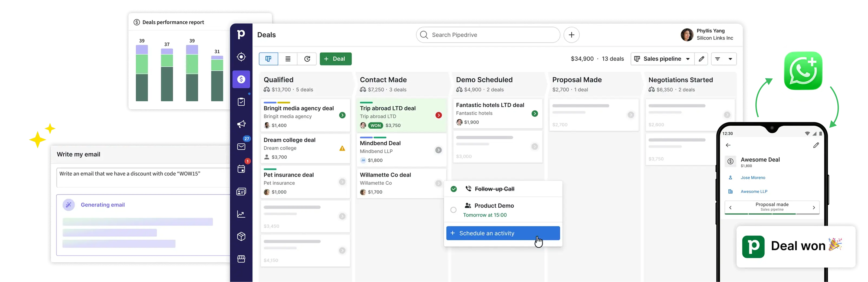
Task: Click the Pipedrive logo in sidebar
Action: (241, 34)
